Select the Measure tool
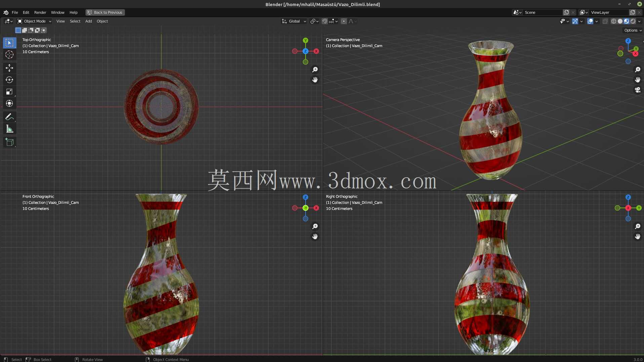Image resolution: width=644 pixels, height=362 pixels. tap(9, 129)
